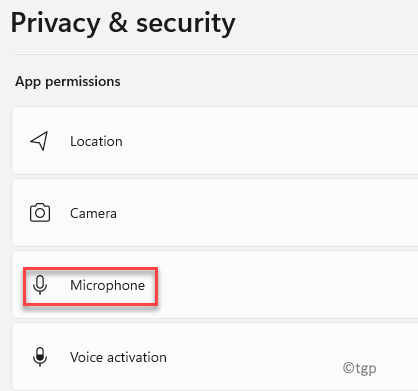Viewport: 418px width, 391px height.
Task: Click the Microphone icon
Action: 40,285
